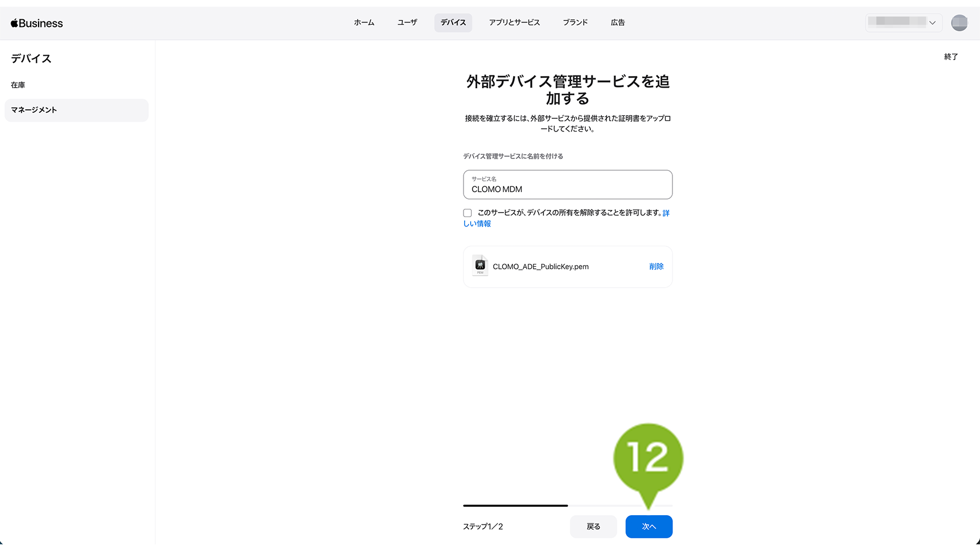
Task: Click the PEM certificate file icon
Action: click(480, 266)
